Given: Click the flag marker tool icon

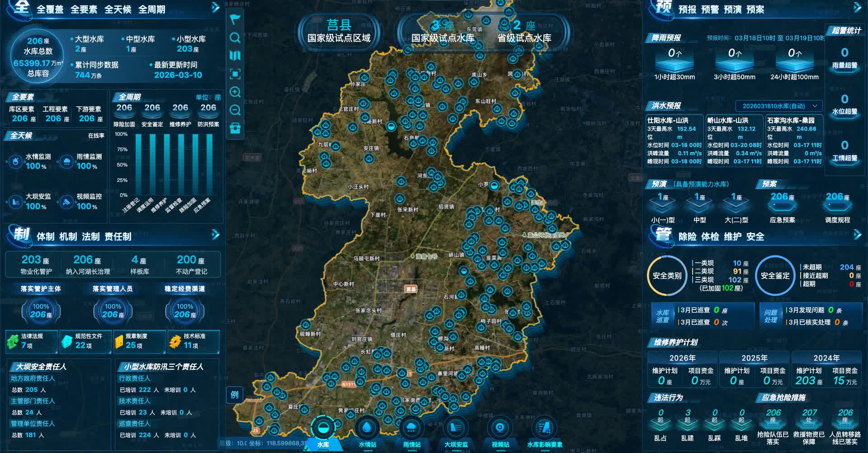Looking at the screenshot, I should click(235, 19).
